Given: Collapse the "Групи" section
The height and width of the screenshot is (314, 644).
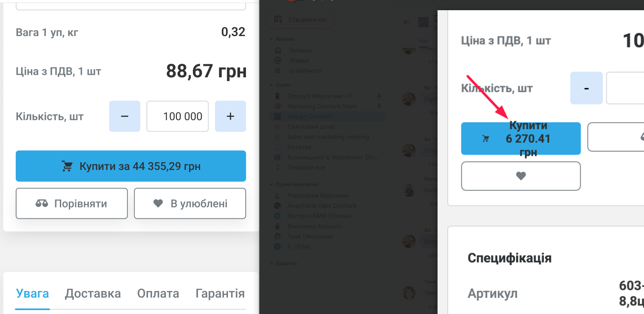Looking at the screenshot, I should tap(272, 85).
